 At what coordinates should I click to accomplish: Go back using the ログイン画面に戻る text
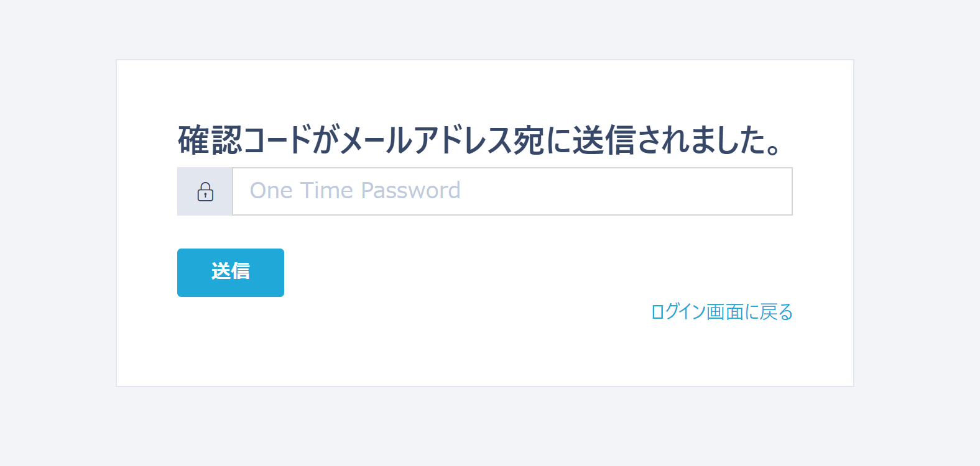[721, 312]
